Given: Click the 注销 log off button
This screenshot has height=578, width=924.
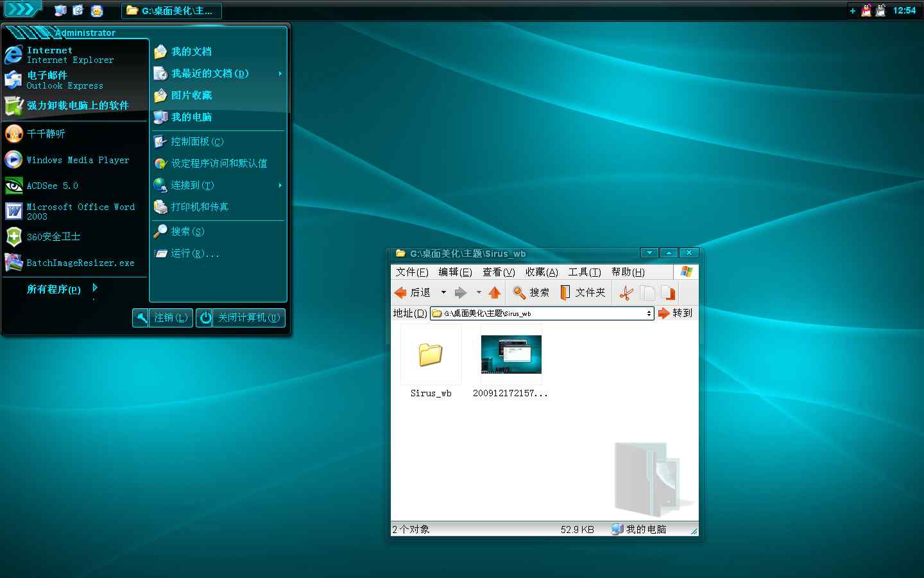Looking at the screenshot, I should (163, 317).
